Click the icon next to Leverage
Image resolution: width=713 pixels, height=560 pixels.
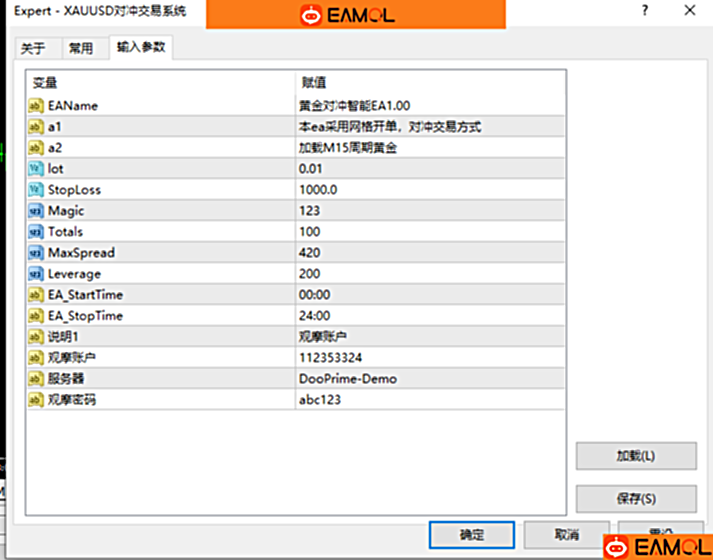pyautogui.click(x=36, y=274)
